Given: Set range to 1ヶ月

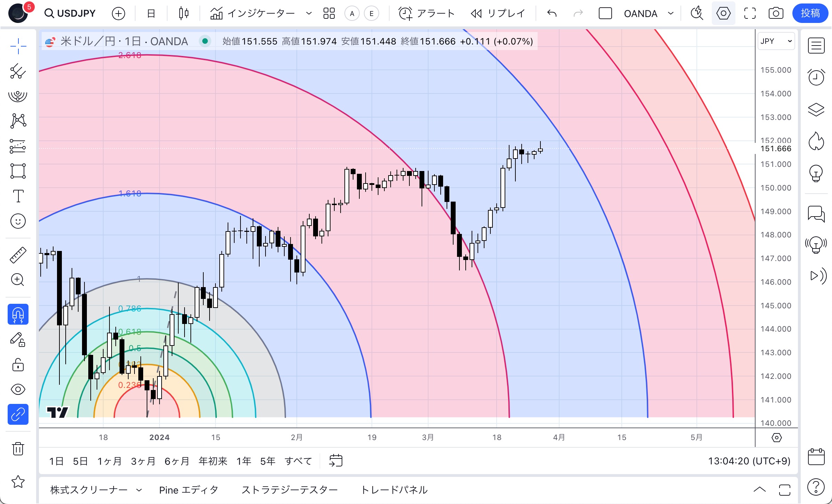Looking at the screenshot, I should click(x=109, y=461).
